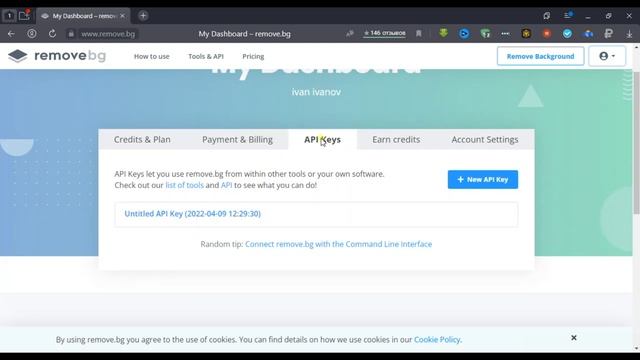Open a new browser tab with plus
640x360 pixels.
point(143,16)
